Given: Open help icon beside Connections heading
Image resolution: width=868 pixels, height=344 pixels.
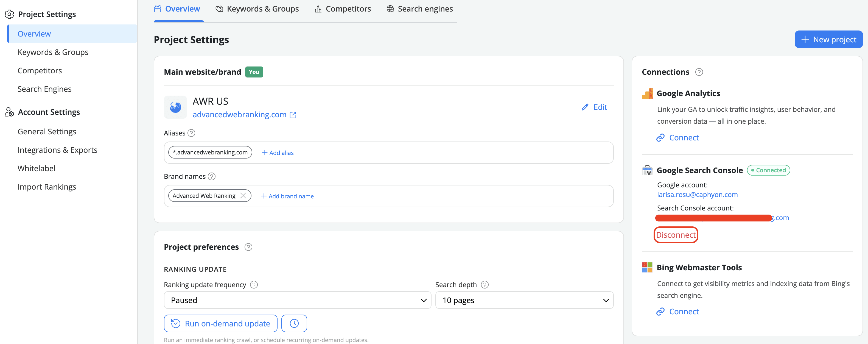Looking at the screenshot, I should click(699, 72).
